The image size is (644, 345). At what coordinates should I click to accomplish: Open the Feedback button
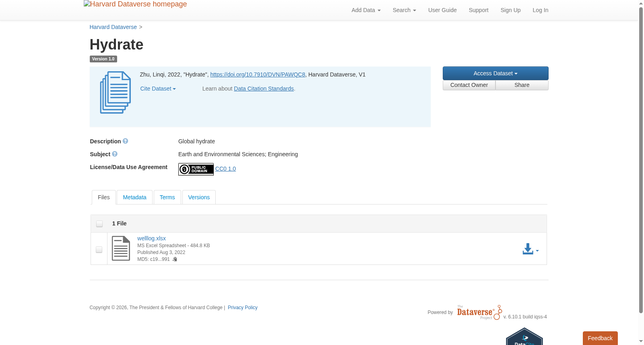coord(600,338)
